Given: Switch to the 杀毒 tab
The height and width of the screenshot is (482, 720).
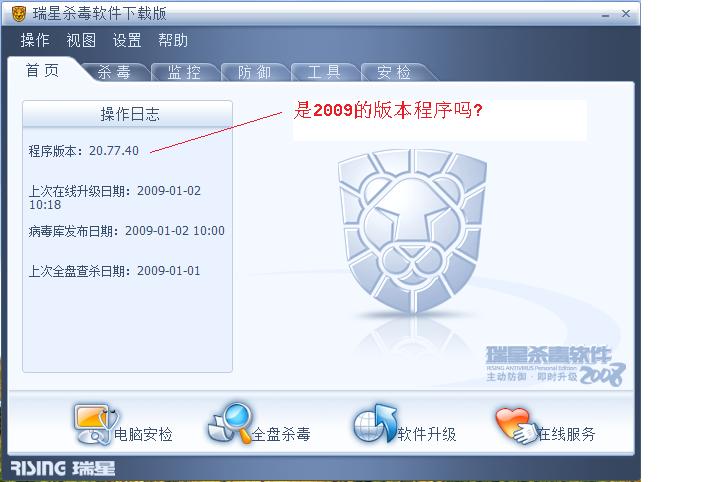Looking at the screenshot, I should [x=114, y=72].
